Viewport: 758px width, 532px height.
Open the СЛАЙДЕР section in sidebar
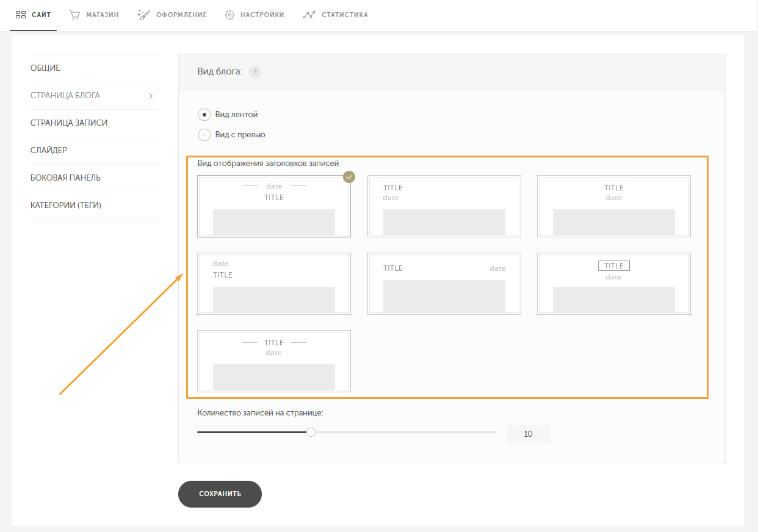pos(49,150)
